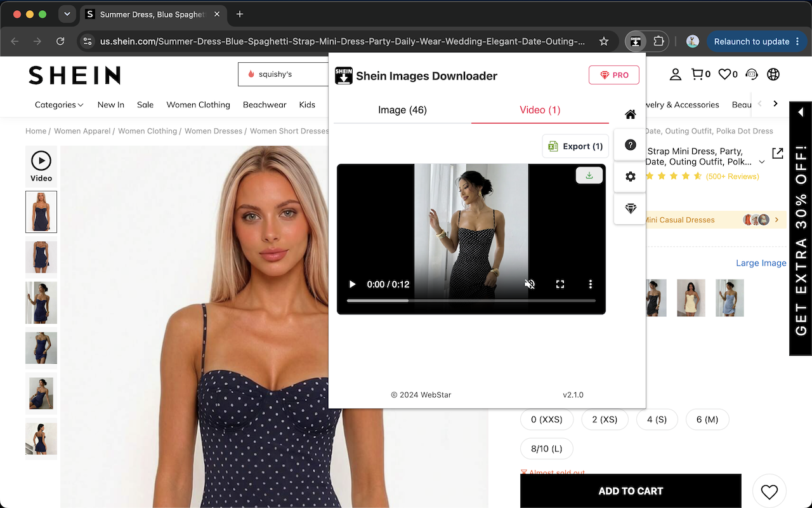Viewport: 812px width, 508px height.
Task: Click the ADD TO CART button
Action: [x=631, y=491]
